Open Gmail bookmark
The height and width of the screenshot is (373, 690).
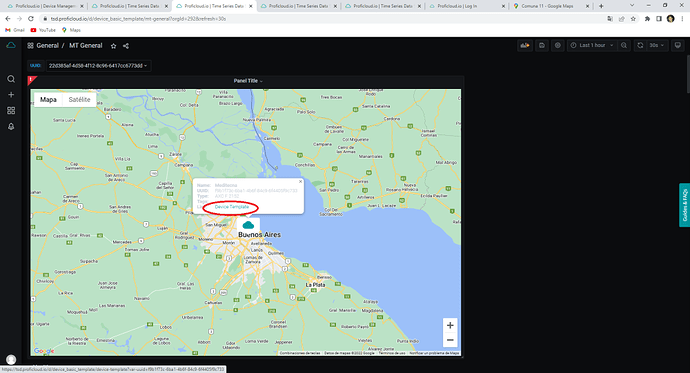coord(15,30)
